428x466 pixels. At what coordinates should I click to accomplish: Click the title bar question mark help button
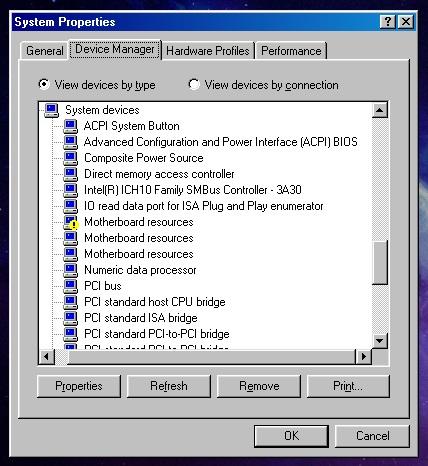(388, 22)
